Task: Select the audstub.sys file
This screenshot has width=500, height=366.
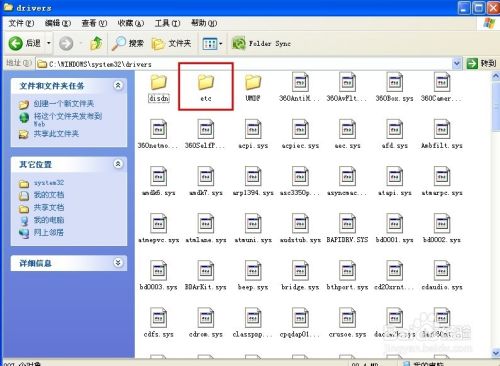Action: (x=300, y=229)
